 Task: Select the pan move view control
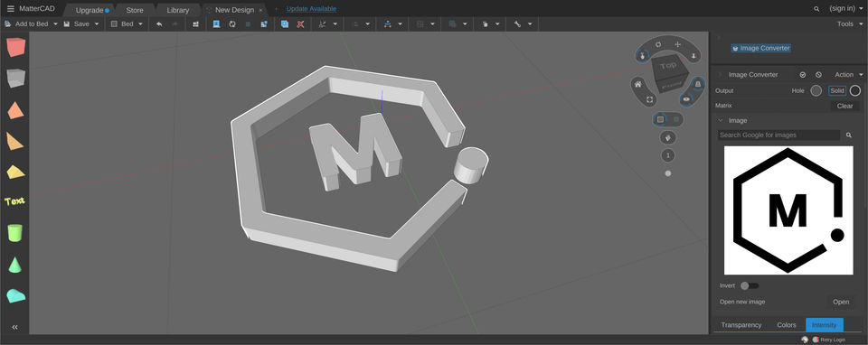(x=677, y=44)
